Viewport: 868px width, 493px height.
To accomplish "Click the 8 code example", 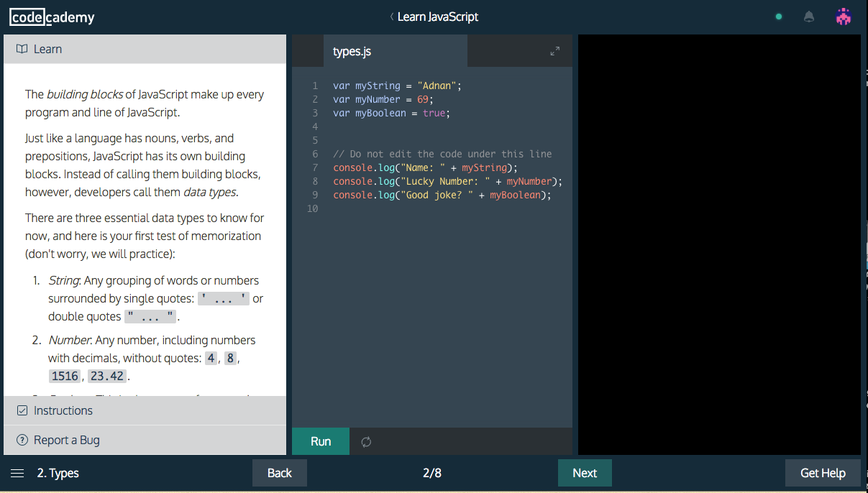I will pos(230,358).
